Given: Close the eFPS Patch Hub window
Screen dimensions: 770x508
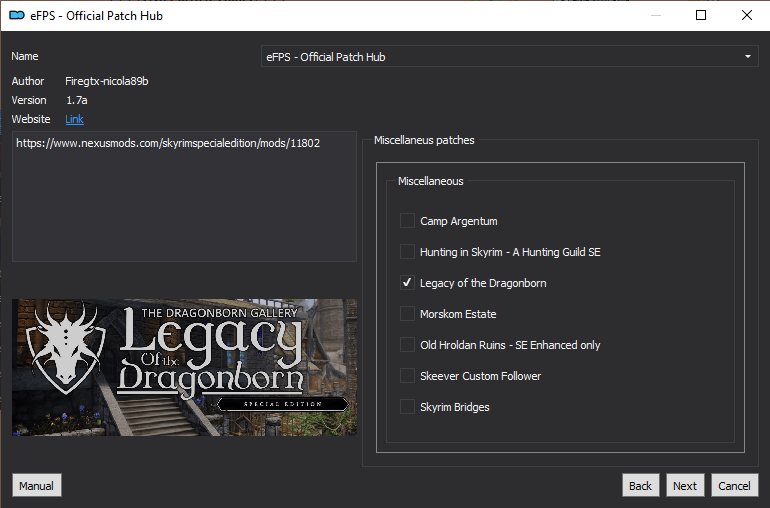Looking at the screenshot, I should 746,15.
